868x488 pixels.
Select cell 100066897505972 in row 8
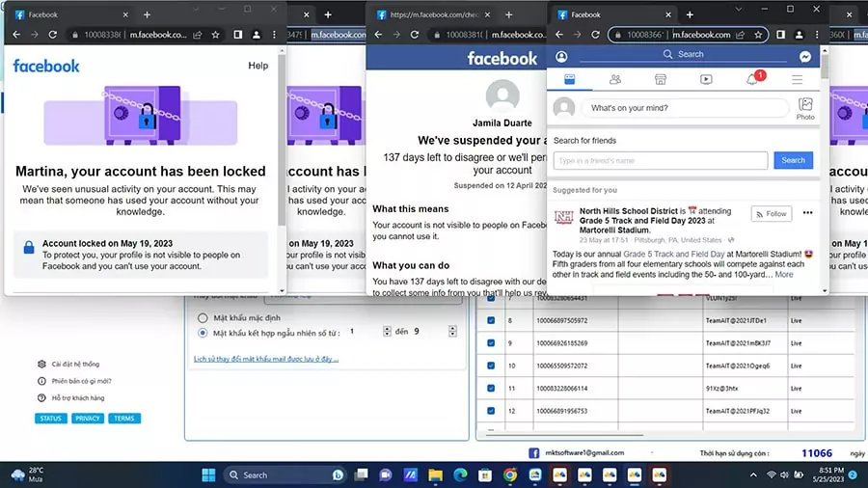(x=576, y=320)
